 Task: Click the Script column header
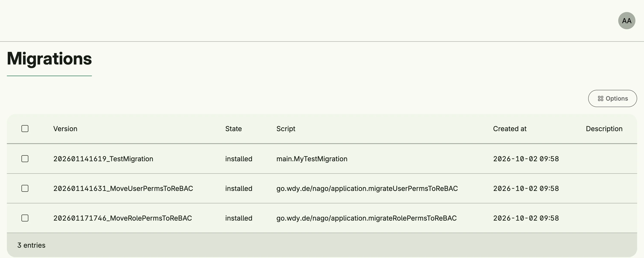[286, 129]
